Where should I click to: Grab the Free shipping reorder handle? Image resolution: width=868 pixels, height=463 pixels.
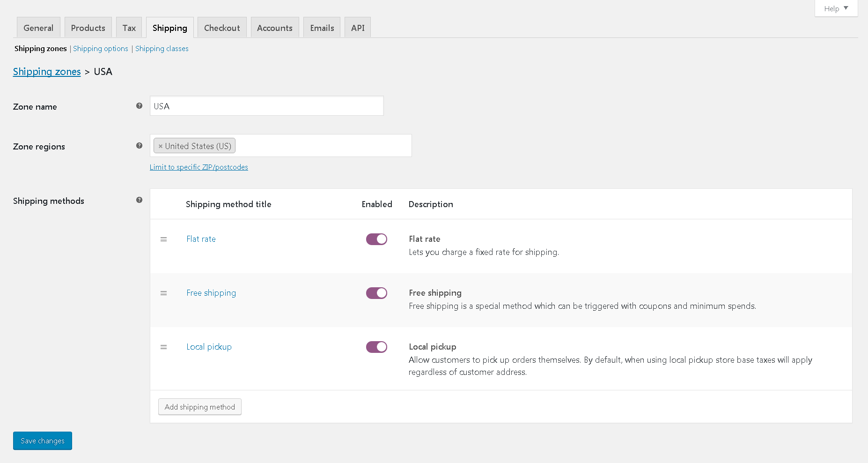pos(163,293)
